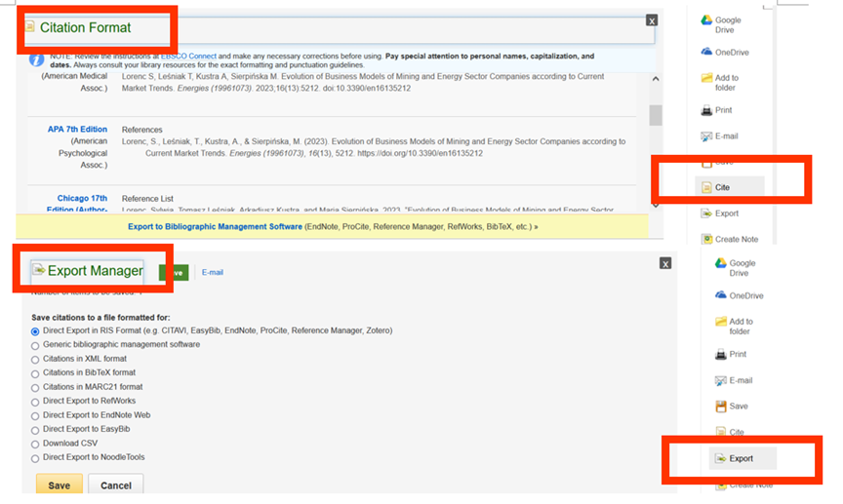Select Direct Export to EndNote Web
Viewport: 843px width, 504px height.
35,416
